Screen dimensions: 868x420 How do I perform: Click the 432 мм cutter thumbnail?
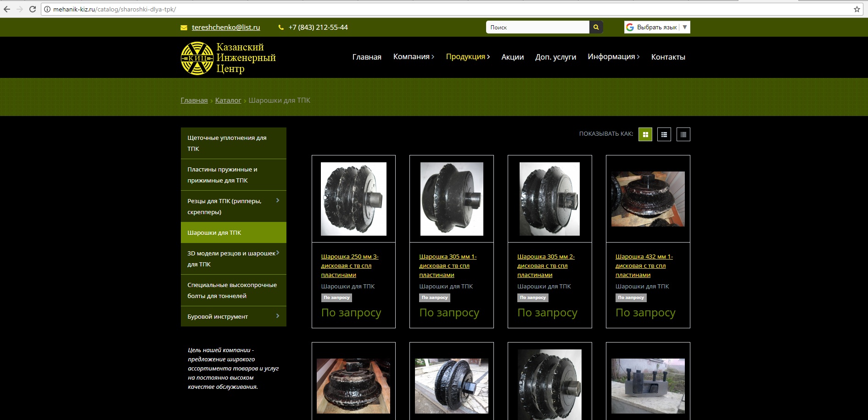(x=648, y=199)
